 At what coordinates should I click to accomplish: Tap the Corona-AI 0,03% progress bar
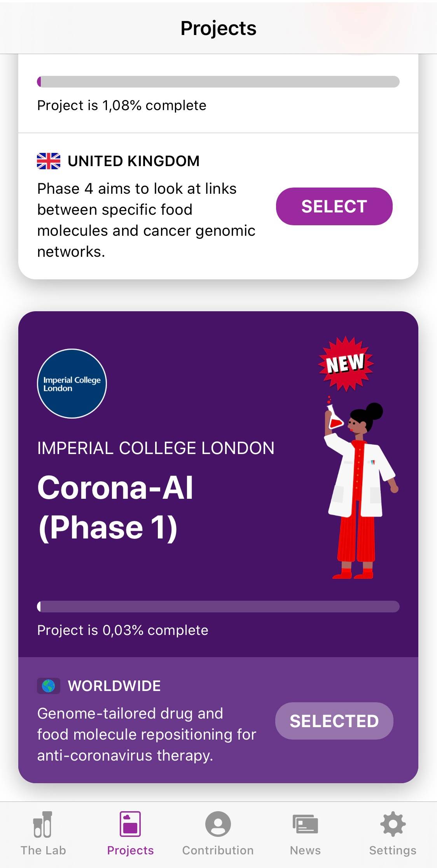pyautogui.click(x=218, y=607)
